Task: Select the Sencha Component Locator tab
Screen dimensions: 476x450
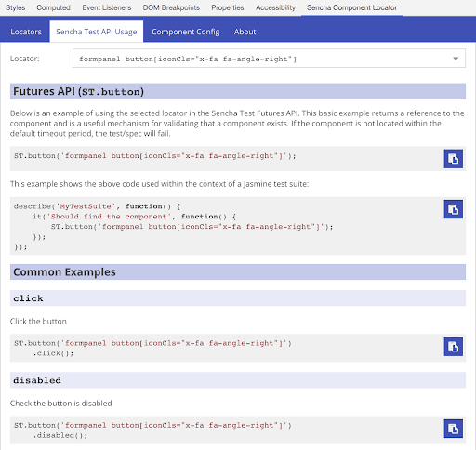Action: point(351,7)
